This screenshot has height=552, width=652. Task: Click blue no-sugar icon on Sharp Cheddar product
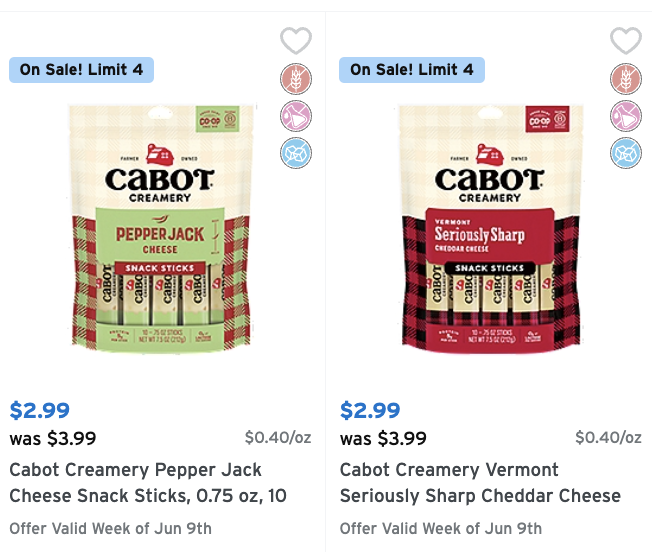pyautogui.click(x=626, y=153)
